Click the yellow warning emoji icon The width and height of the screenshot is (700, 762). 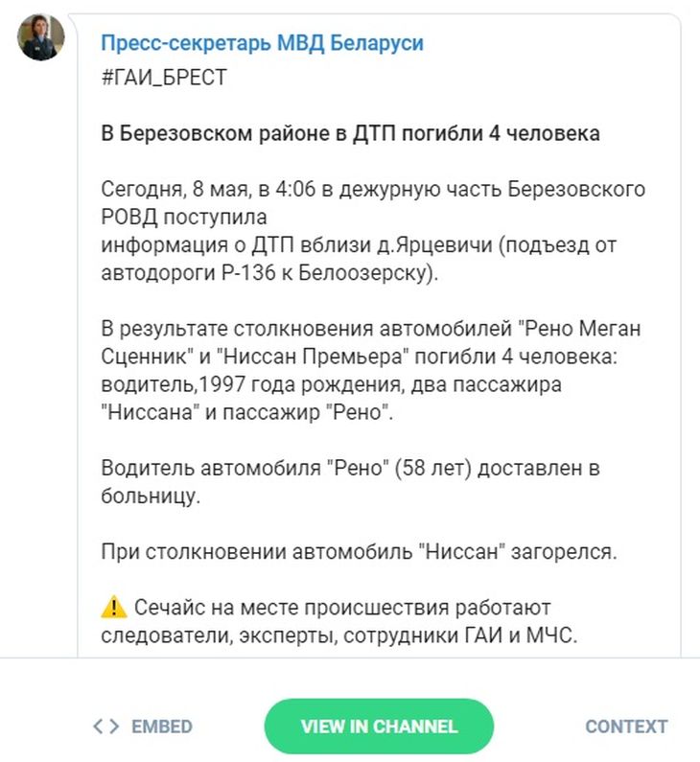click(113, 607)
